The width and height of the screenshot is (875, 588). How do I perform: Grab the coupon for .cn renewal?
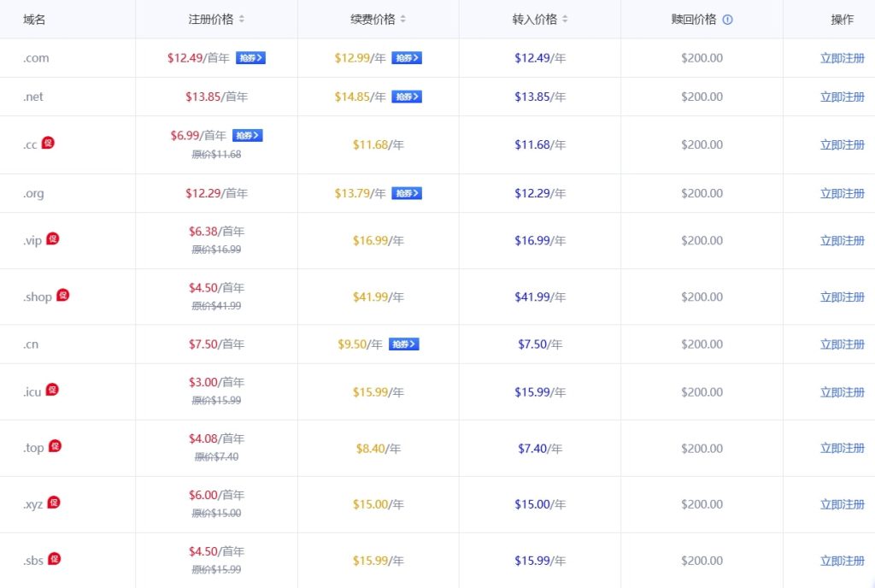403,344
